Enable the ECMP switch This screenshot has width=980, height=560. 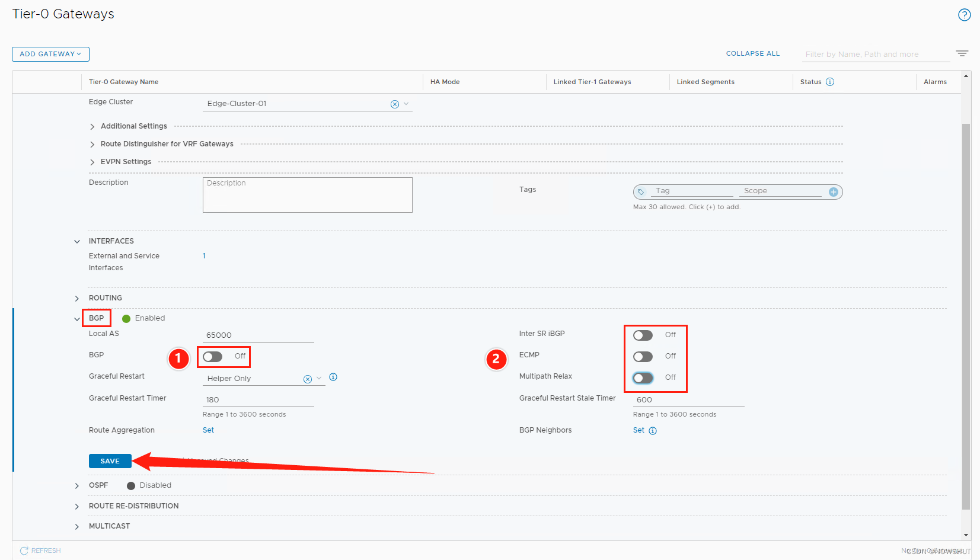point(643,357)
